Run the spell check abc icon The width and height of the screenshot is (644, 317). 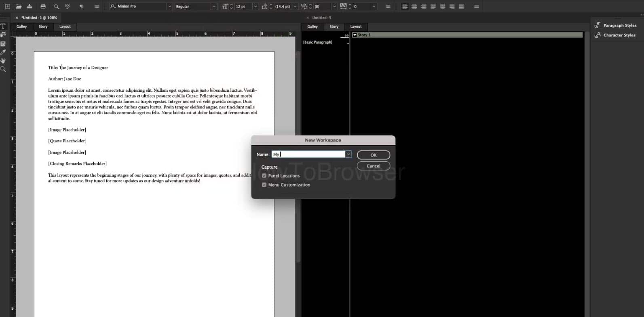point(68,6)
